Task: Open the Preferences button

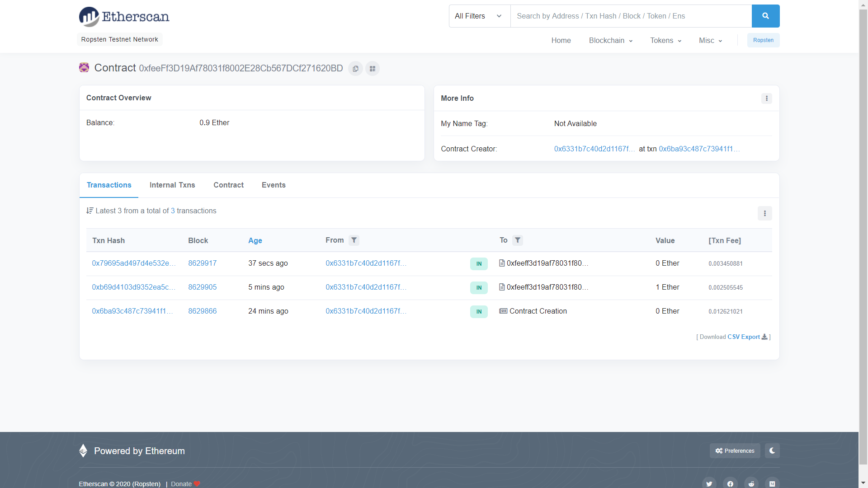Action: coord(735,450)
